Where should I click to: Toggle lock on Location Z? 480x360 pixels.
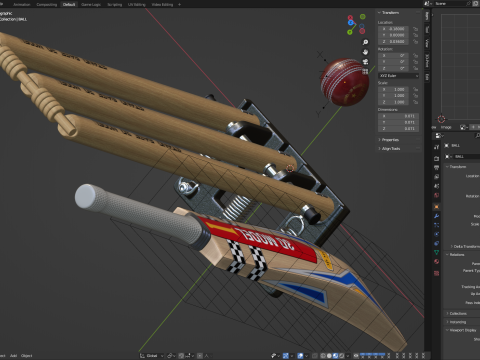[x=415, y=41]
